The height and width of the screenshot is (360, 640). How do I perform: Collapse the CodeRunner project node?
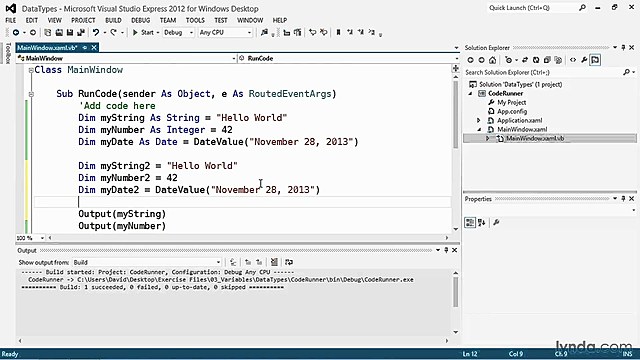(x=470, y=93)
